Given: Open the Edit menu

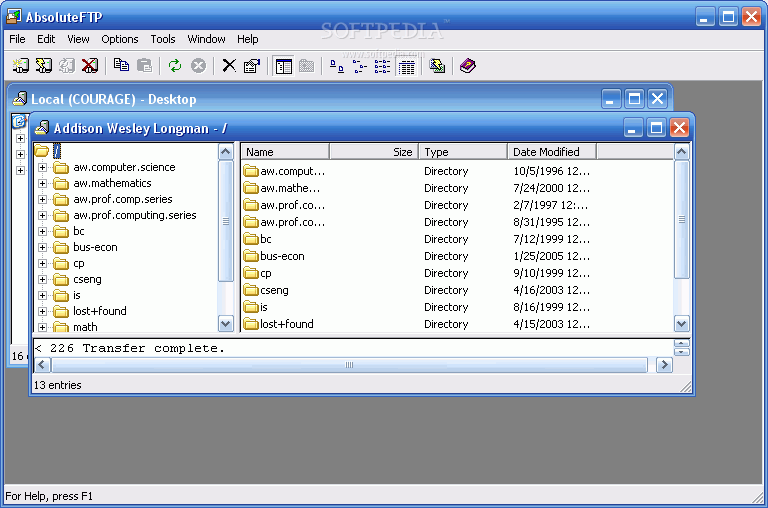Looking at the screenshot, I should pos(46,39).
